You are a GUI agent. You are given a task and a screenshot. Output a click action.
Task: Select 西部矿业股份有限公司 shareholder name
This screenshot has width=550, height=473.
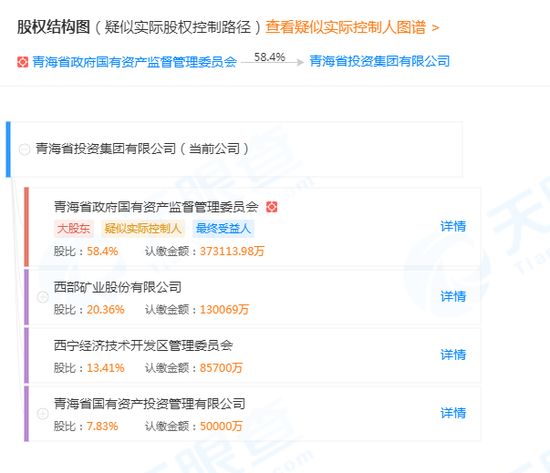click(118, 287)
